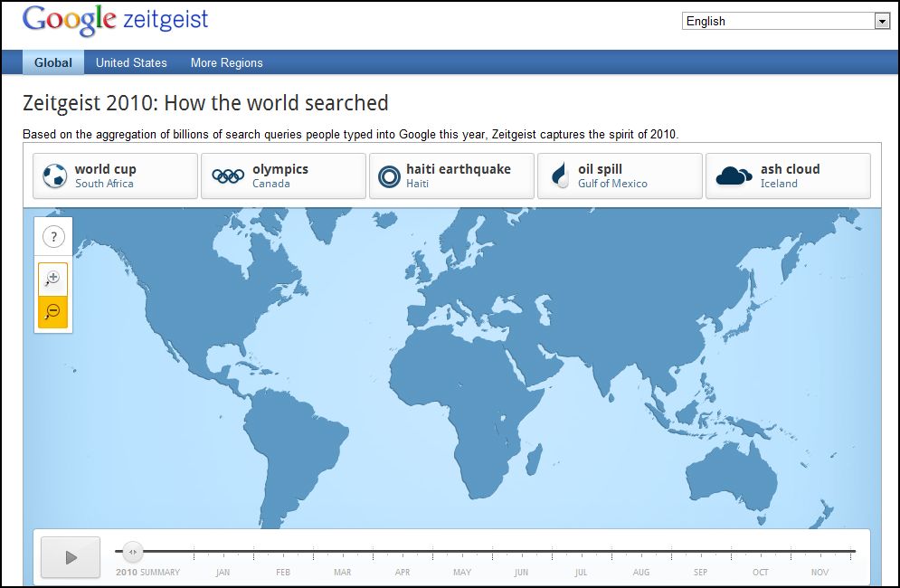Select the oil spill event title
The height and width of the screenshot is (588, 900).
[x=600, y=169]
